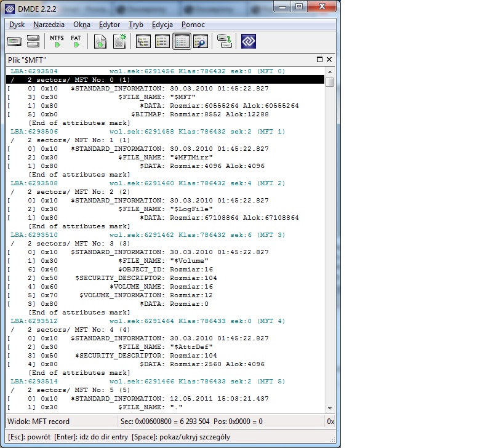The image size is (504, 448).
Task: Select row MFT No: 3 (3)
Action: [165, 244]
